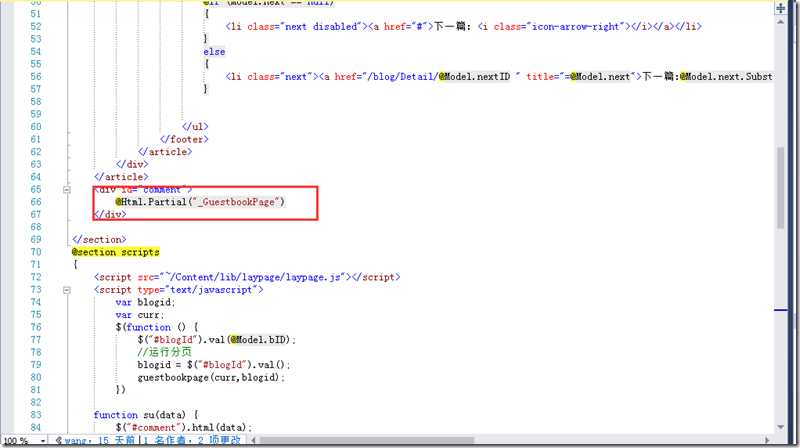Screen dimensions: 800x448
Task: Click the 'function su(data) {' line
Action: (x=146, y=415)
